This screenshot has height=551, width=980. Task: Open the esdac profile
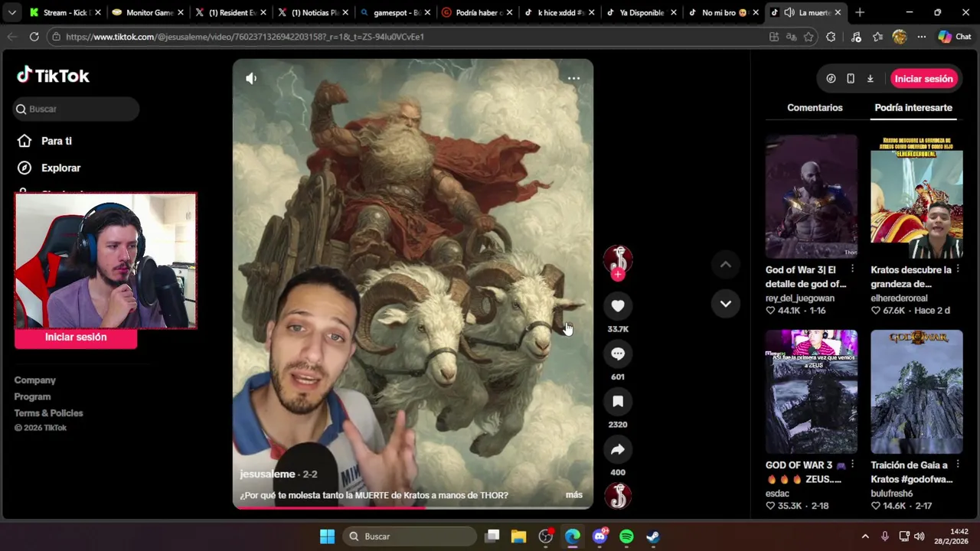777,494
